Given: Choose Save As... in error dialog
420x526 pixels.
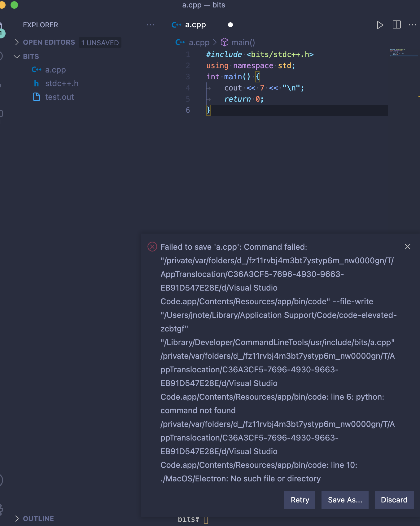Looking at the screenshot, I should [345, 500].
